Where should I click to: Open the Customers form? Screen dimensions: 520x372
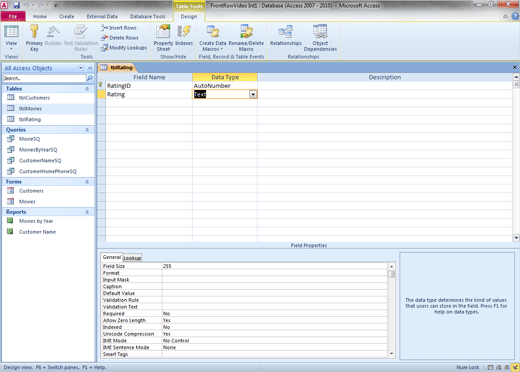[31, 191]
